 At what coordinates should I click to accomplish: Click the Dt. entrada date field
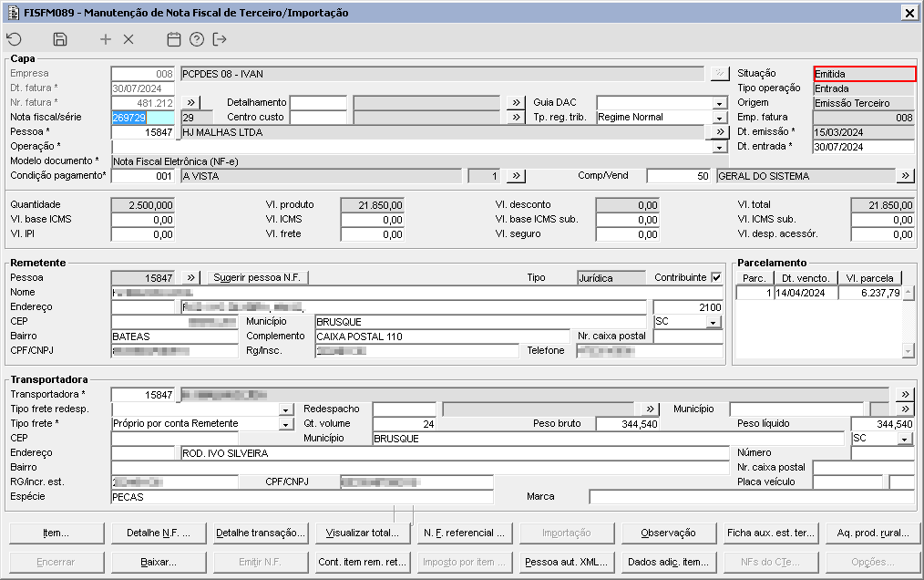click(863, 147)
